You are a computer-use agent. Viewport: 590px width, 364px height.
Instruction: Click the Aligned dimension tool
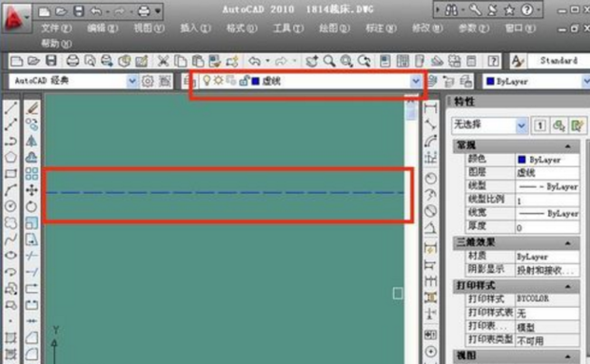point(431,125)
